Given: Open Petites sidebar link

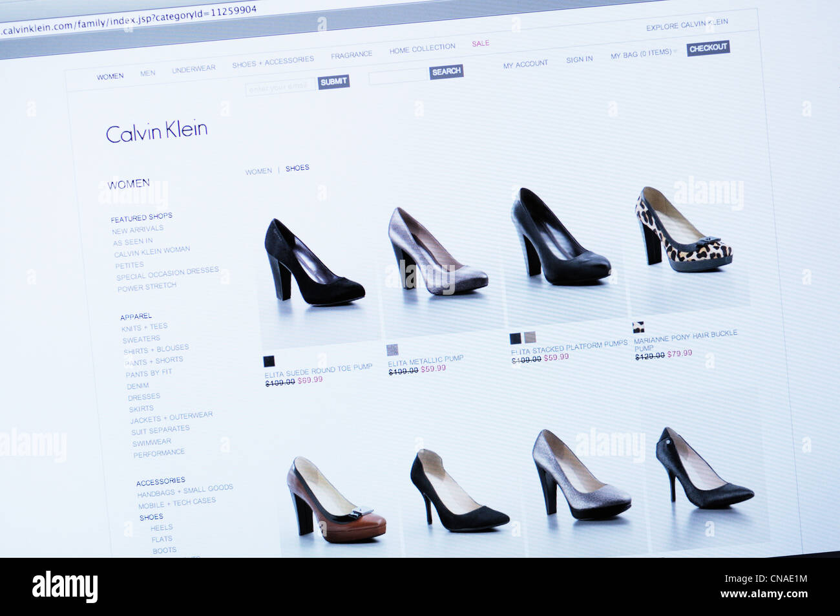Looking at the screenshot, I should coord(129,265).
